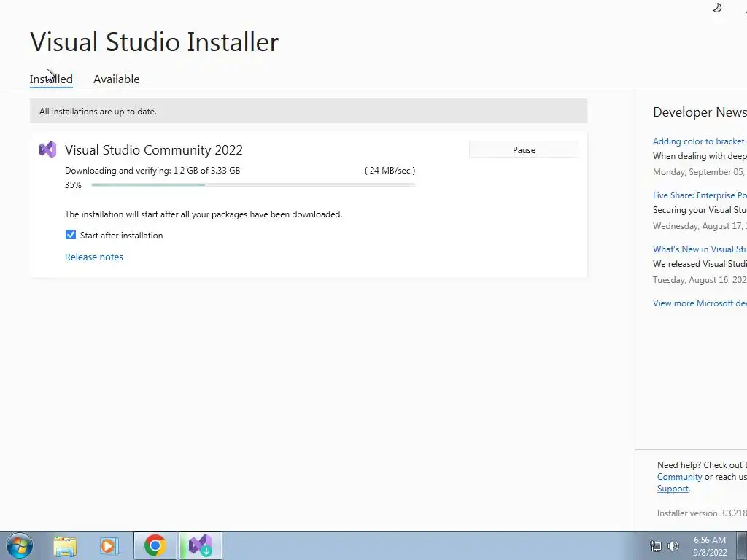Click 'Downloading and verifying: 1.2 GB of 3.33 GB'
Image resolution: width=747 pixels, height=560 pixels.
pyautogui.click(x=152, y=171)
